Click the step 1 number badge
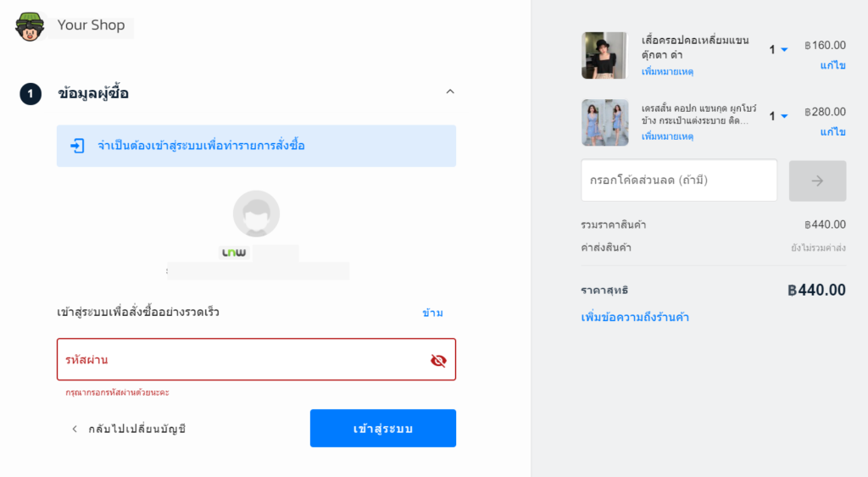Viewport: 868px width, 477px height. tap(31, 93)
